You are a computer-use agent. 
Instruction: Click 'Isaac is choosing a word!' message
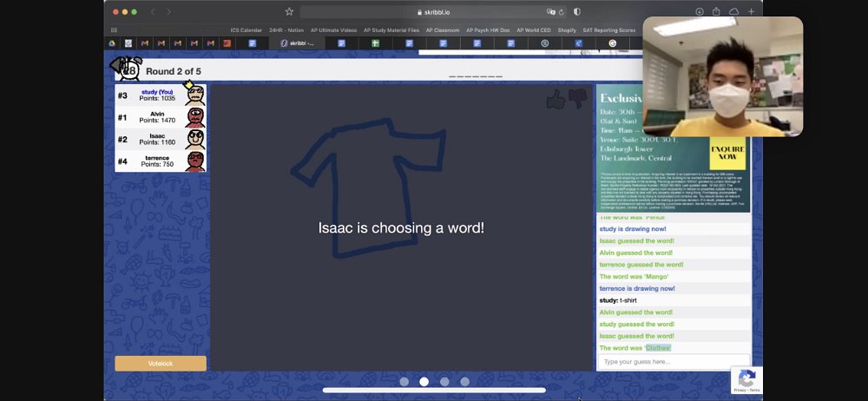coord(401,227)
